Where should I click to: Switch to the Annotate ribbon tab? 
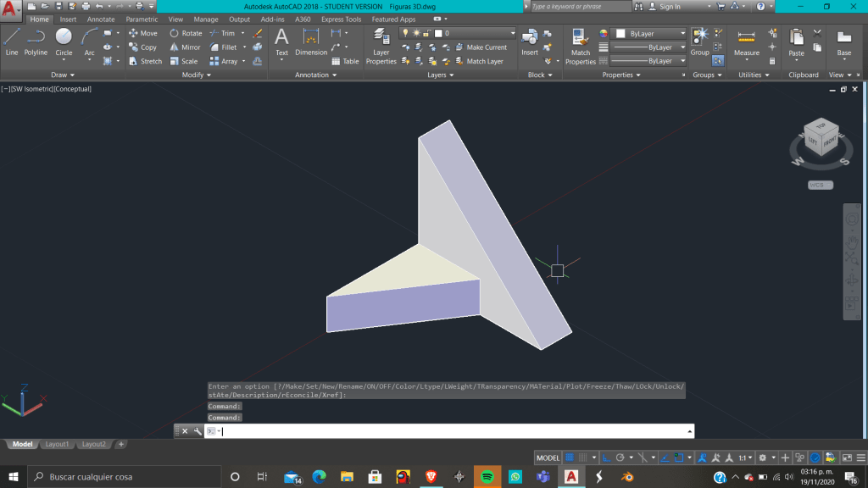click(x=101, y=19)
